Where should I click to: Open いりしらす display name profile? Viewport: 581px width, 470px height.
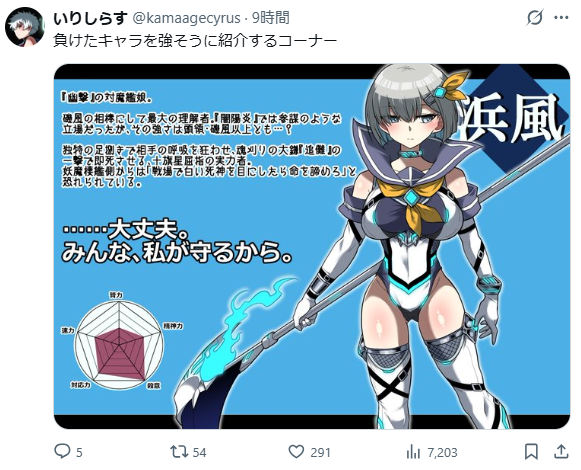pyautogui.click(x=90, y=18)
